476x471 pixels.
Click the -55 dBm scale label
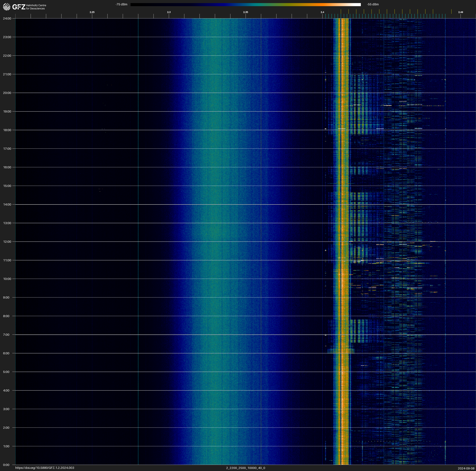373,4
